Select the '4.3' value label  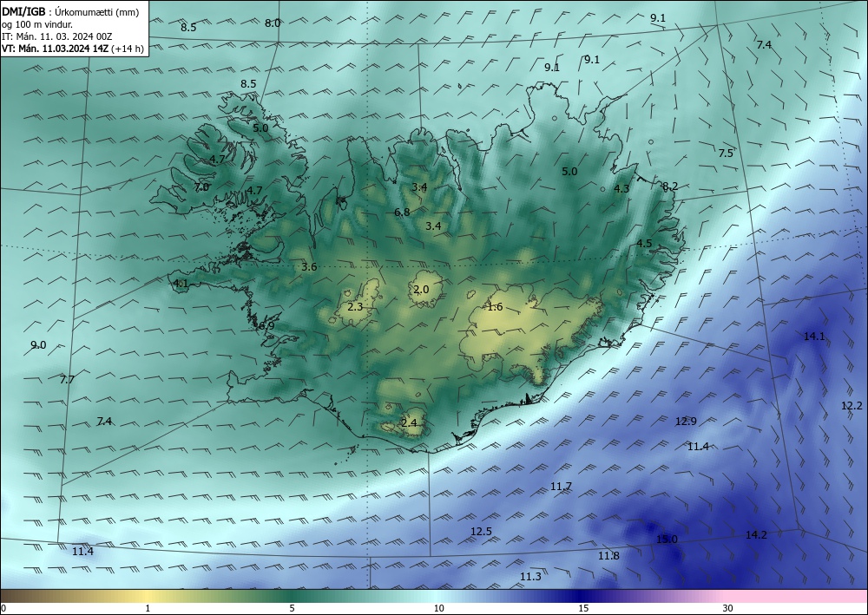coord(621,188)
